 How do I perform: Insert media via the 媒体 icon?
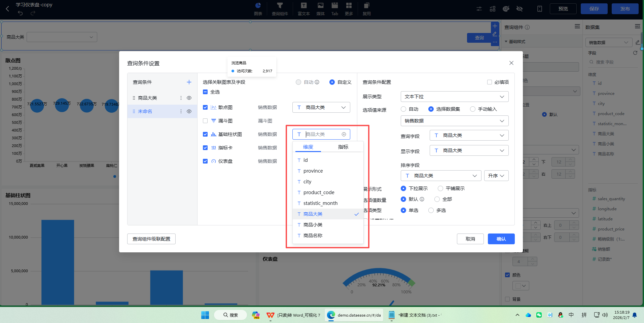point(320,9)
